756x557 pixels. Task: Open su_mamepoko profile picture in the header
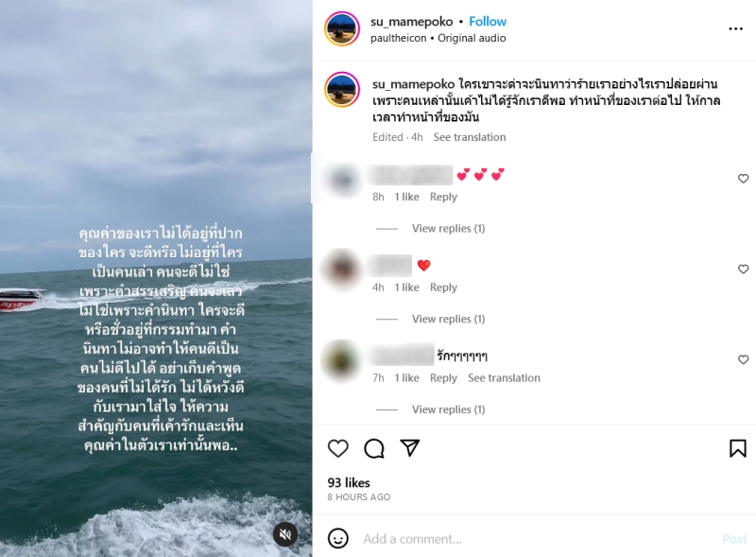[x=342, y=29]
